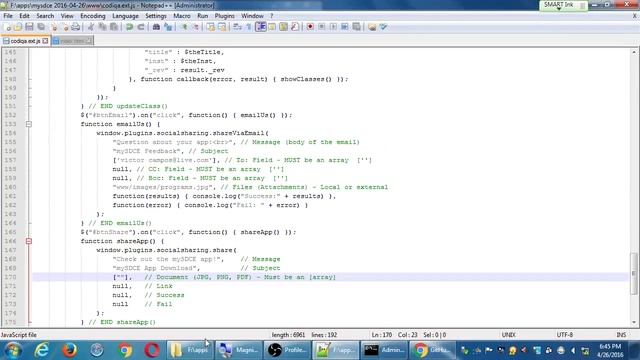This screenshot has height=360, width=640.
Task: Click the SMART Ink button in title bar
Action: (563, 5)
